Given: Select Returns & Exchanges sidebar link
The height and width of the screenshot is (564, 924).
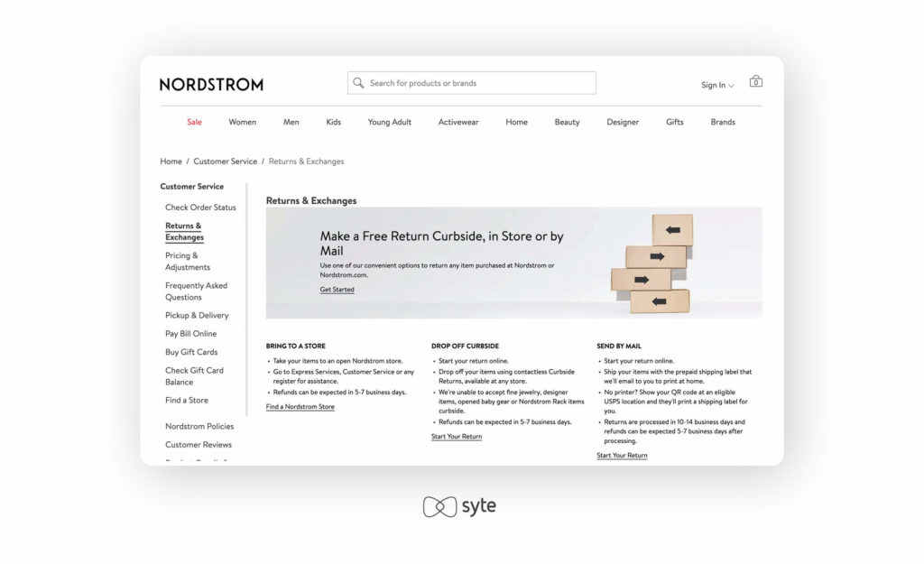Looking at the screenshot, I should 184,232.
